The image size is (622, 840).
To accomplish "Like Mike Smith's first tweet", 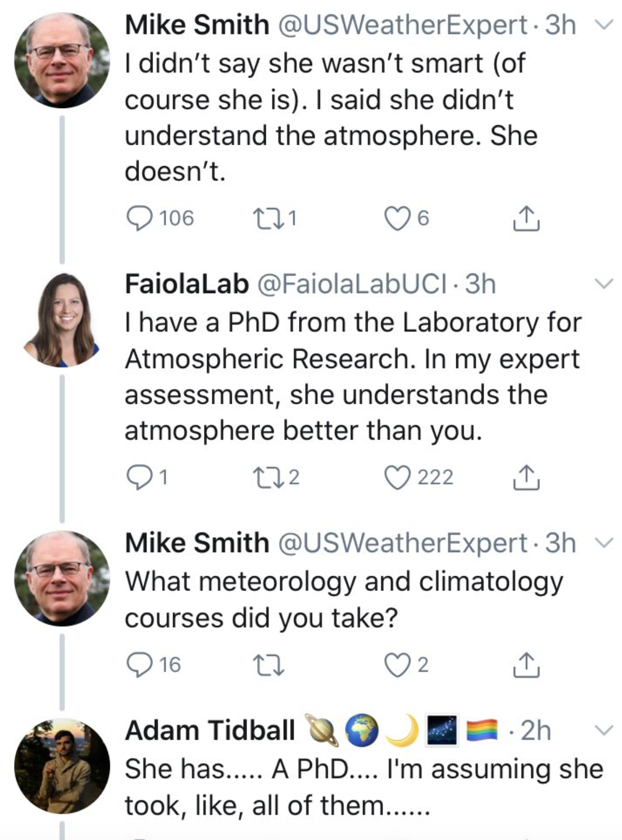I will pyautogui.click(x=397, y=218).
